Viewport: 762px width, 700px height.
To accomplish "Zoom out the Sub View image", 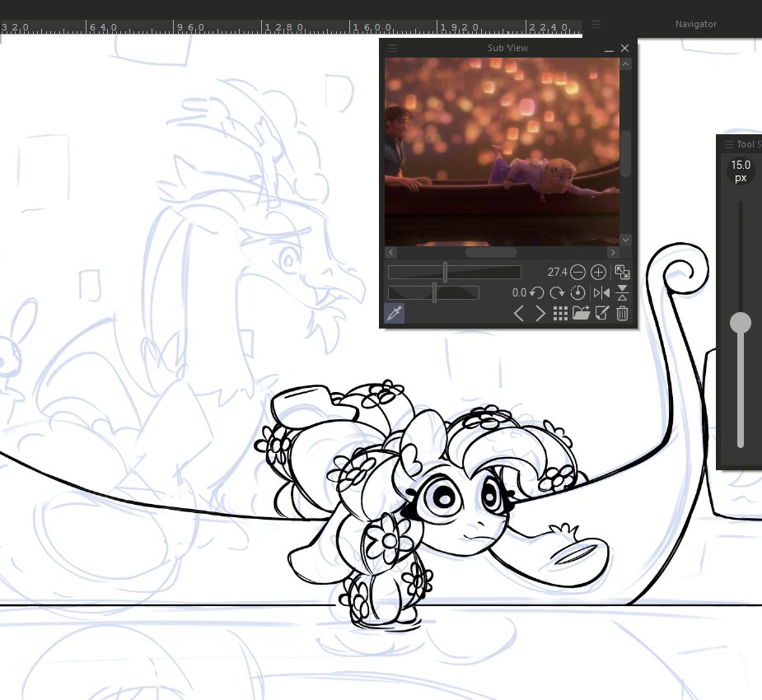I will (577, 272).
